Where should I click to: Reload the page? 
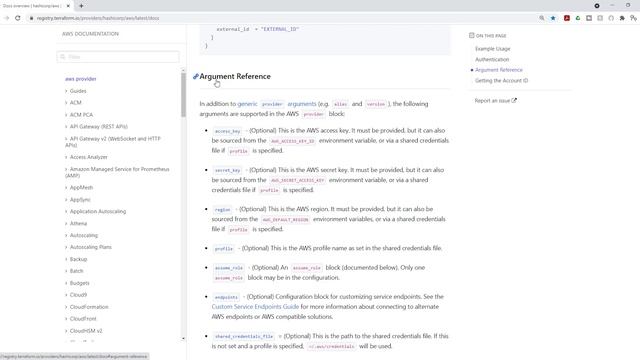pos(18,18)
